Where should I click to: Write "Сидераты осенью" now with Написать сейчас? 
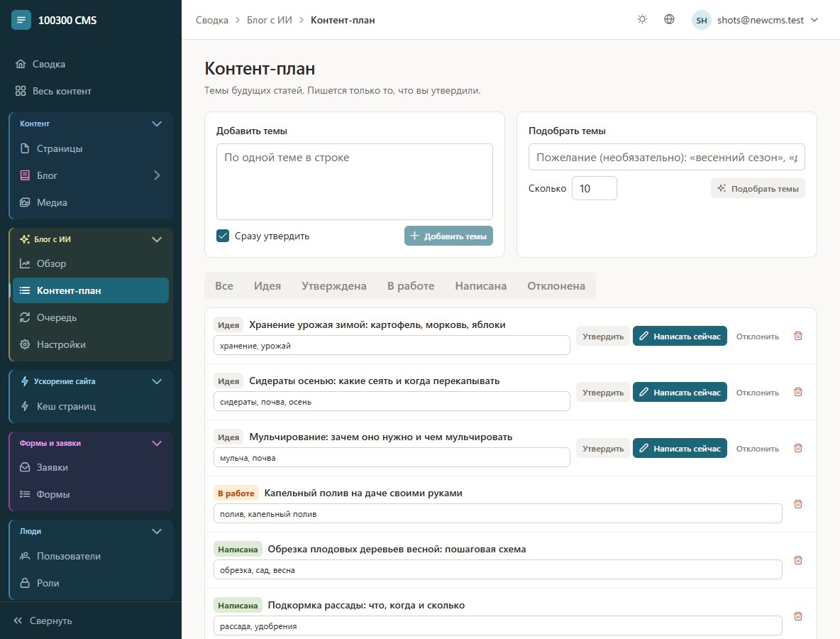click(x=680, y=393)
